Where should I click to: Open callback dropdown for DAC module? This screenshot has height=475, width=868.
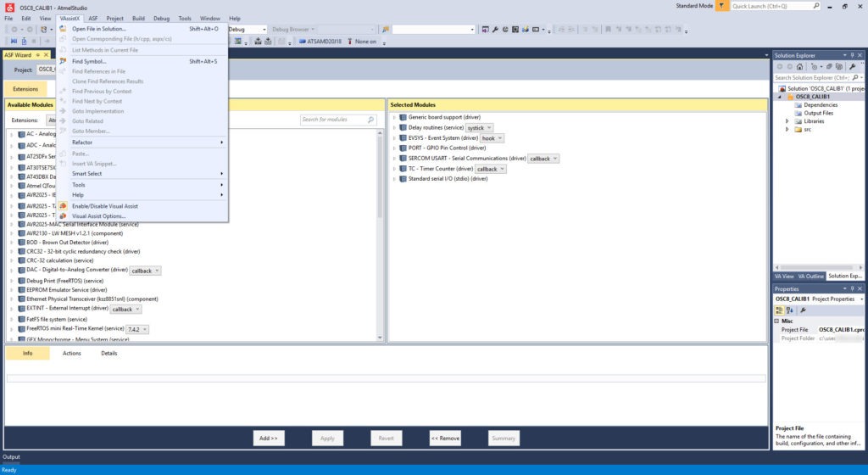pyautogui.click(x=145, y=271)
